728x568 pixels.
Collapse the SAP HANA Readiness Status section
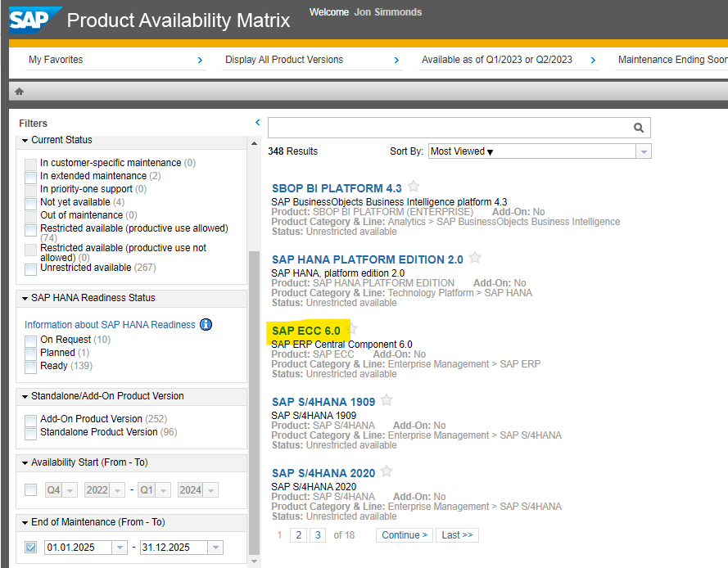pyautogui.click(x=25, y=298)
